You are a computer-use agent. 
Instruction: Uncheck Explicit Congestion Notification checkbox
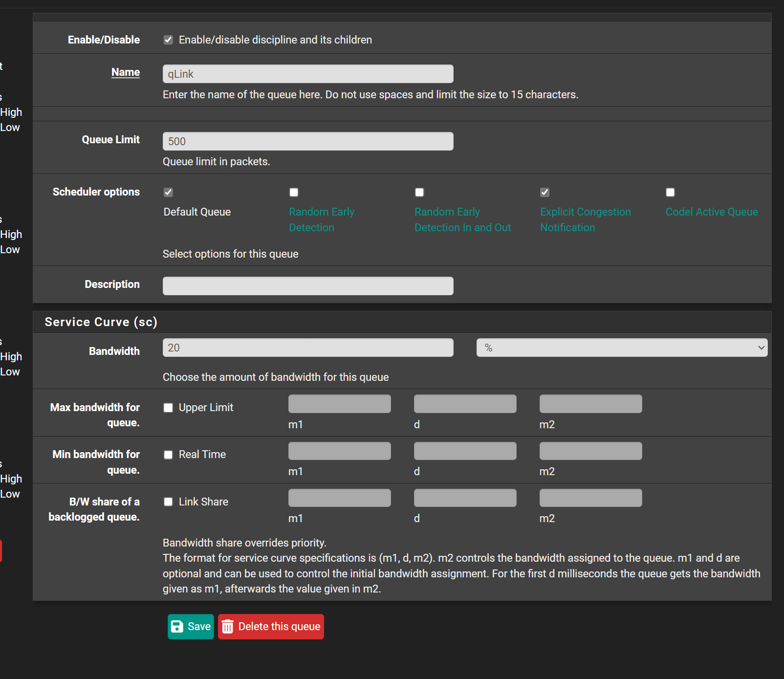pos(544,192)
